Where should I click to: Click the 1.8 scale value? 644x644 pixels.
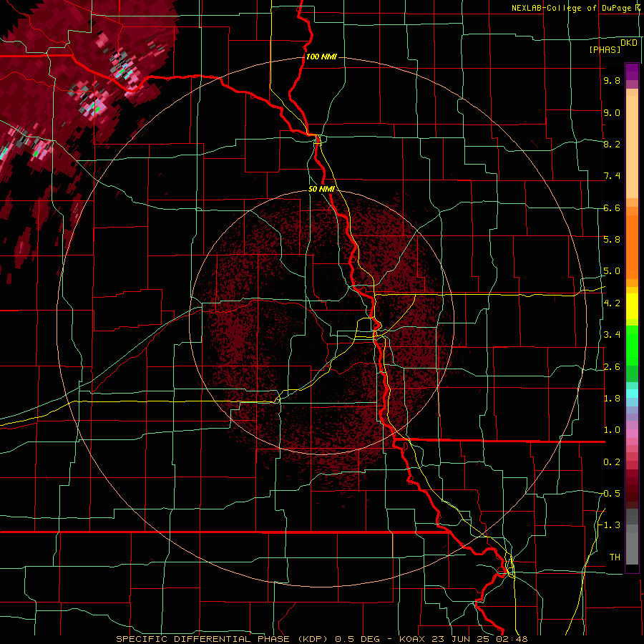click(612, 398)
